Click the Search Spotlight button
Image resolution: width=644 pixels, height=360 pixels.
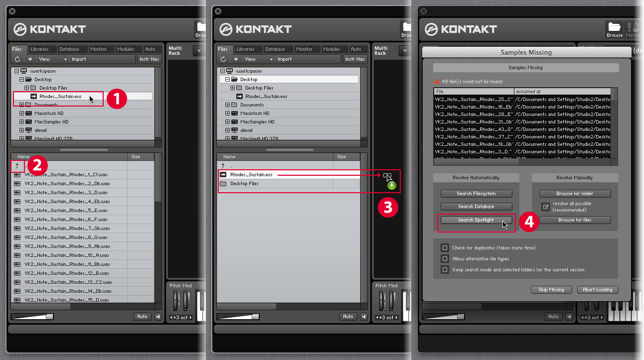click(x=476, y=220)
